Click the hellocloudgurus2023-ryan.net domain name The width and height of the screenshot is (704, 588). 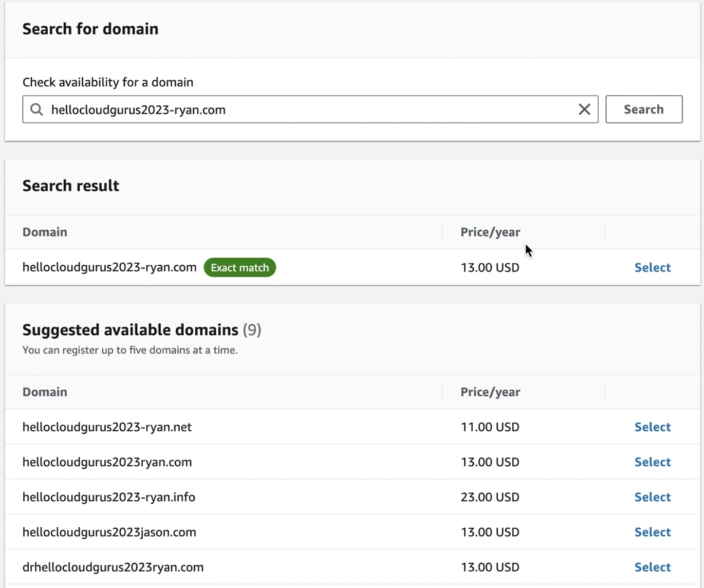point(107,427)
